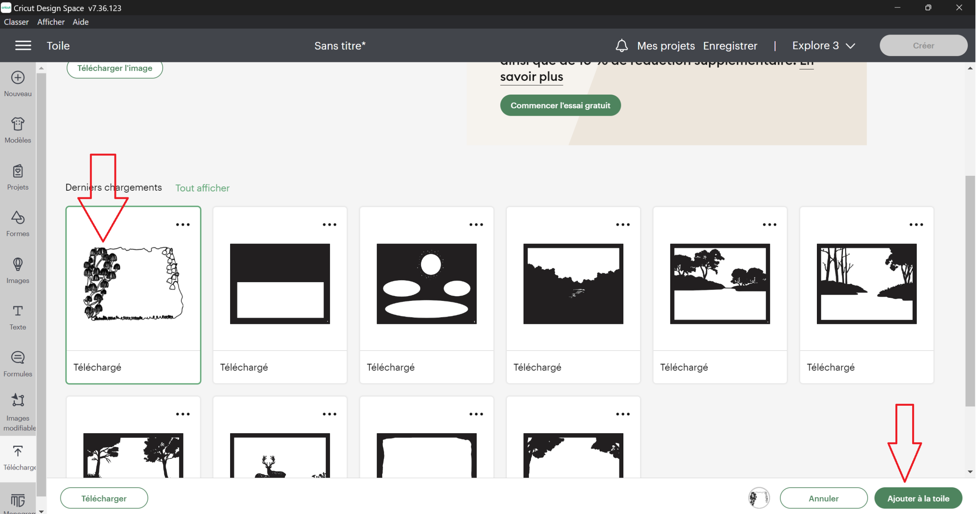Select the two trees frame thumbnail
This screenshot has height=514, width=980.
[133, 455]
